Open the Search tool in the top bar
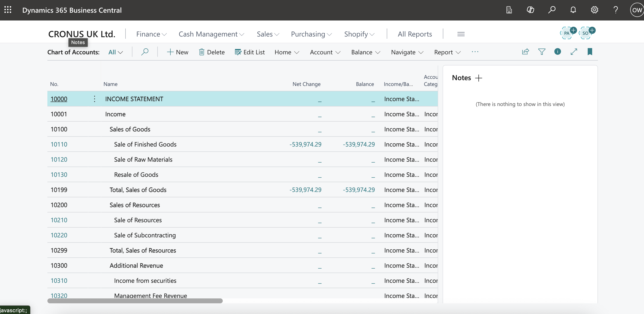Viewport: 644px width, 314px height. (x=552, y=10)
